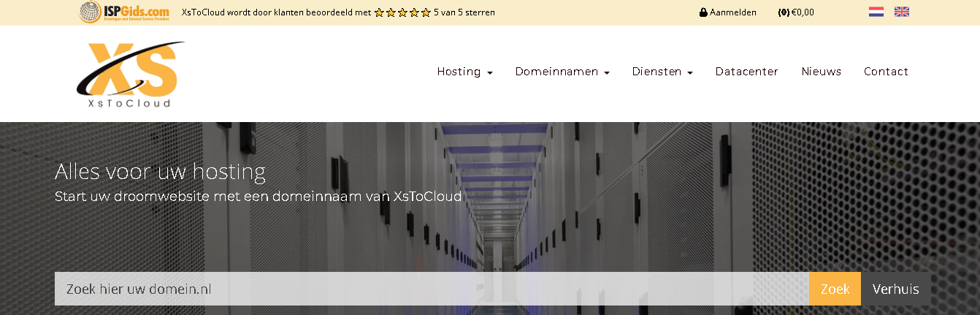The width and height of the screenshot is (980, 315).
Task: Click the ISPGids.com logo
Action: pyautogui.click(x=124, y=12)
